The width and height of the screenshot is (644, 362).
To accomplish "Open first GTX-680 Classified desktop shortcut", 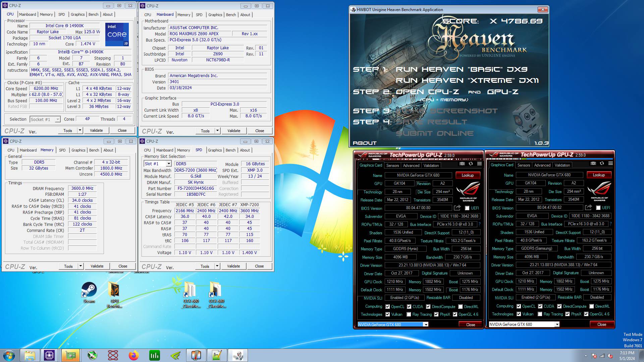I will (x=192, y=294).
